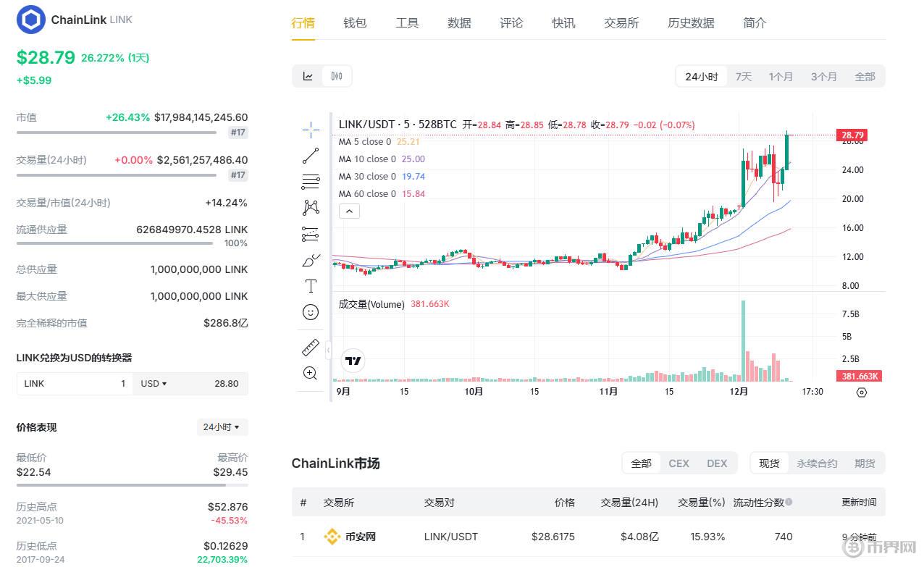
Task: Sort markets by 交易量(24H) column
Action: [630, 503]
